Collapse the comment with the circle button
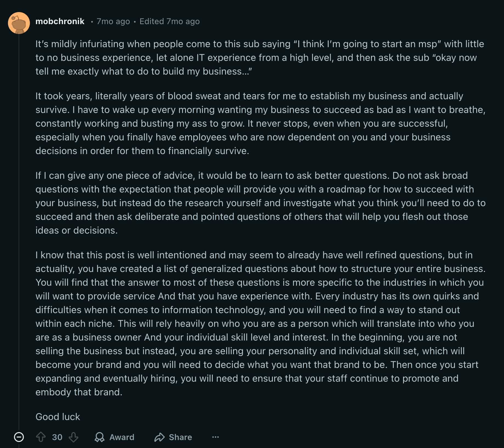The height and width of the screenshot is (448, 504). point(18,437)
